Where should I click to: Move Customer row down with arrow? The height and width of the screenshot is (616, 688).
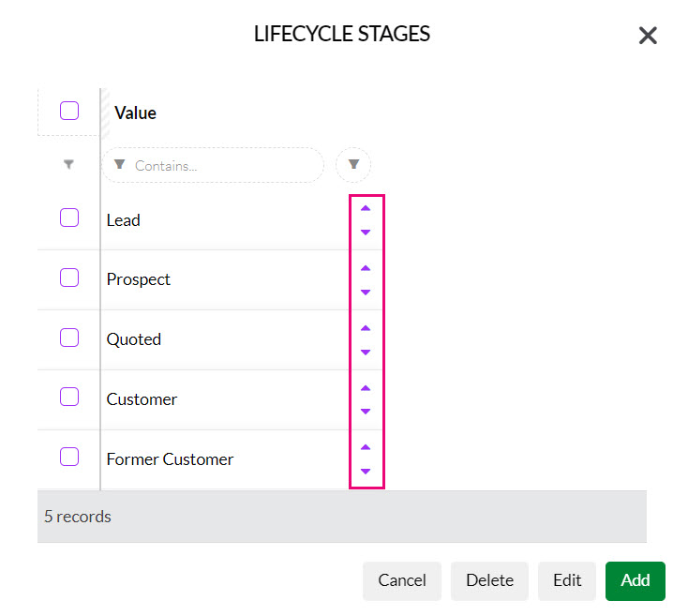coord(366,412)
